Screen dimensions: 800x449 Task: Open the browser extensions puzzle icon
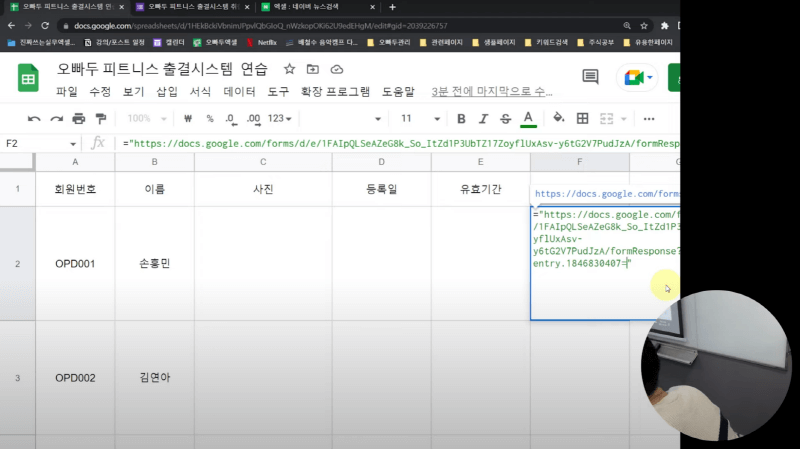(664, 26)
